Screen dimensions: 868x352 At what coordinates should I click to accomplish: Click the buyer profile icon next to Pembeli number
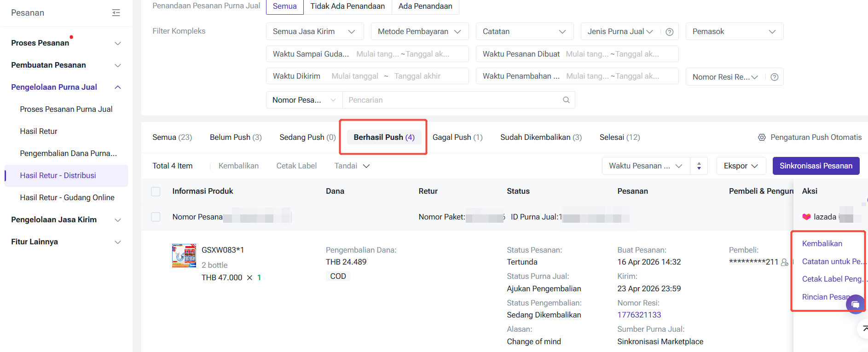tap(784, 262)
